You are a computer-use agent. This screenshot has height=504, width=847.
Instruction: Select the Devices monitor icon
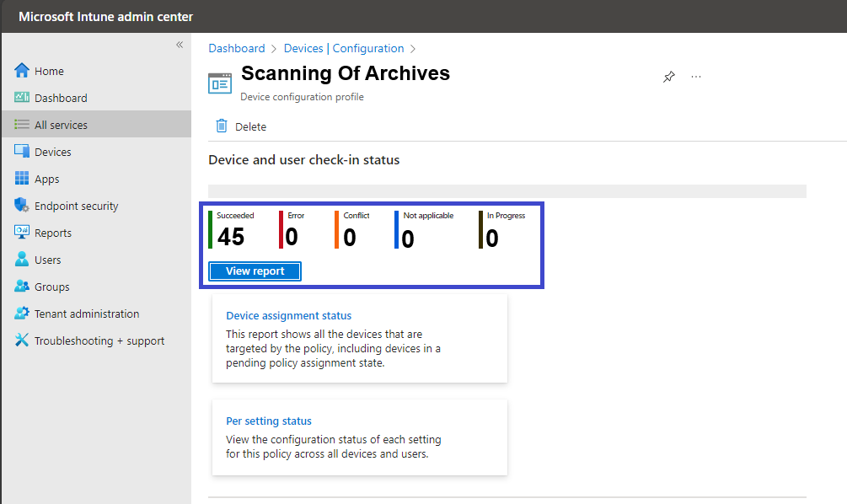(22, 151)
